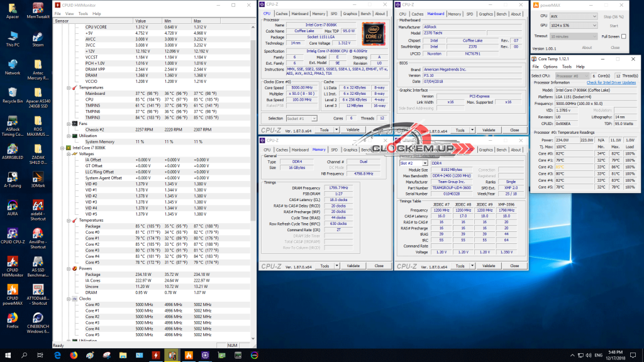The height and width of the screenshot is (362, 644).
Task: Open the Recycle Bin
Action: point(13,96)
